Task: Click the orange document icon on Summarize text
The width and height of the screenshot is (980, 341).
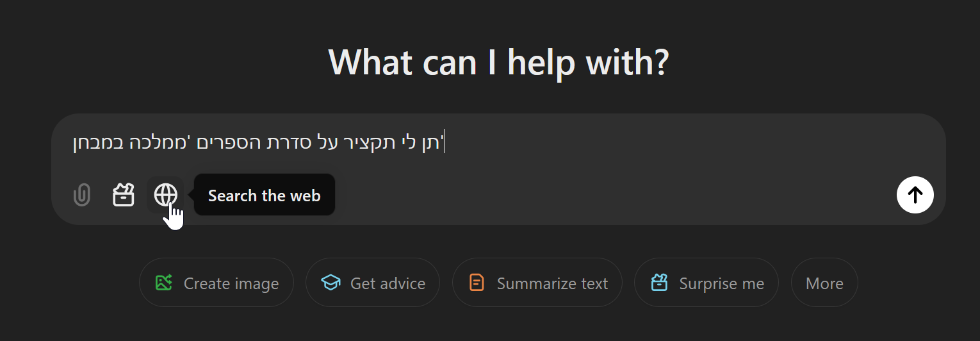Action: tap(477, 283)
